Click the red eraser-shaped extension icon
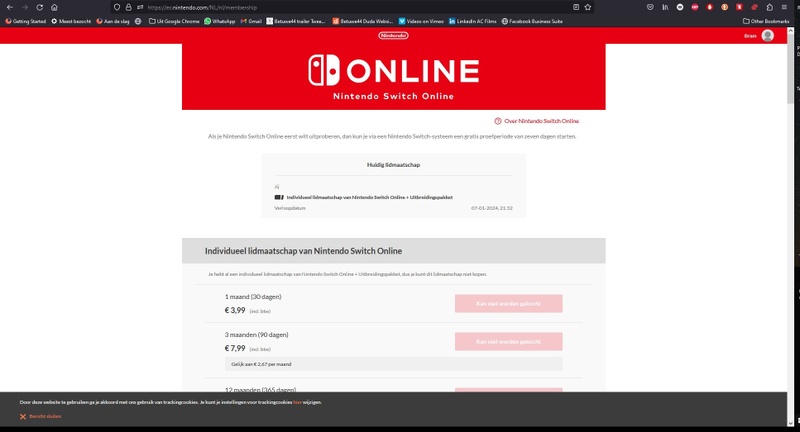 755,7
